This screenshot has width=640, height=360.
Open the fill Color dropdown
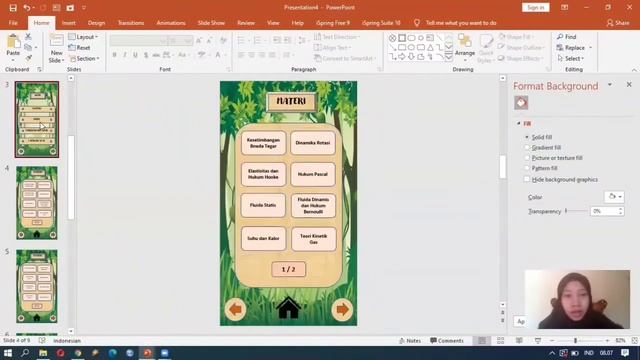click(614, 197)
